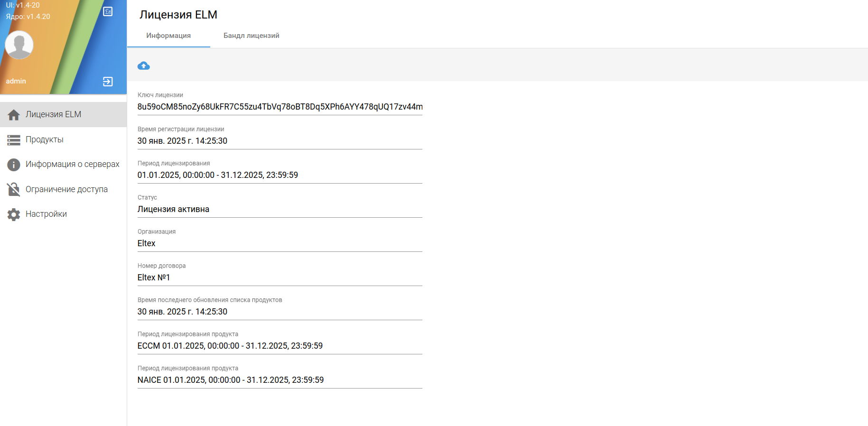Switch language with the En icon

108,11
